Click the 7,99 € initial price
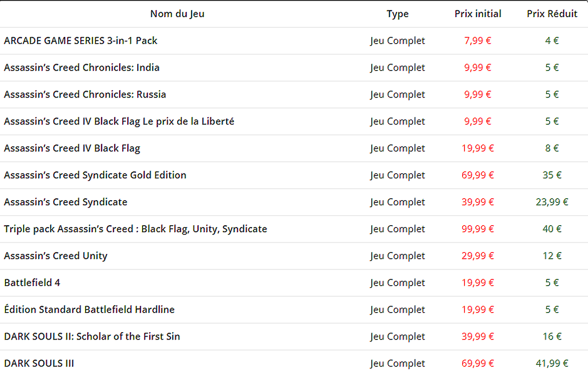Screen dimensions: 588x374 coord(478,41)
